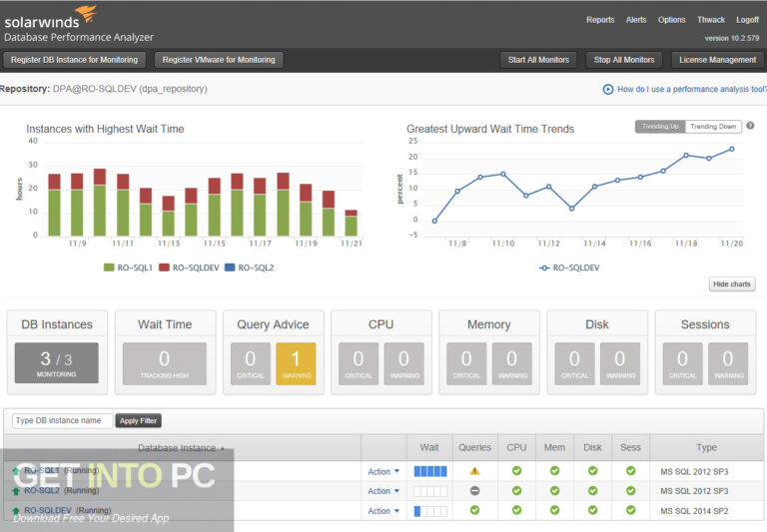Screen dimensions: 767x532
Task: Click RO-SQL1 Mem status check icon
Action: (554, 471)
